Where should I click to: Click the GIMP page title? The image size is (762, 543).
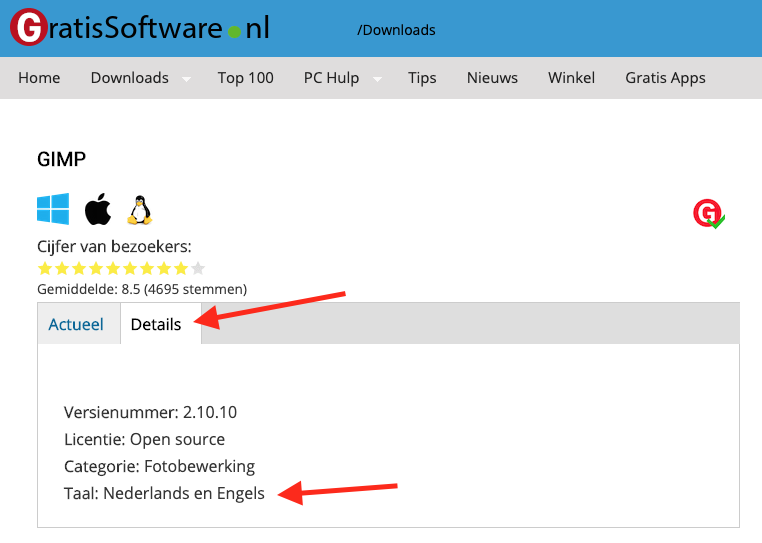coord(61,160)
